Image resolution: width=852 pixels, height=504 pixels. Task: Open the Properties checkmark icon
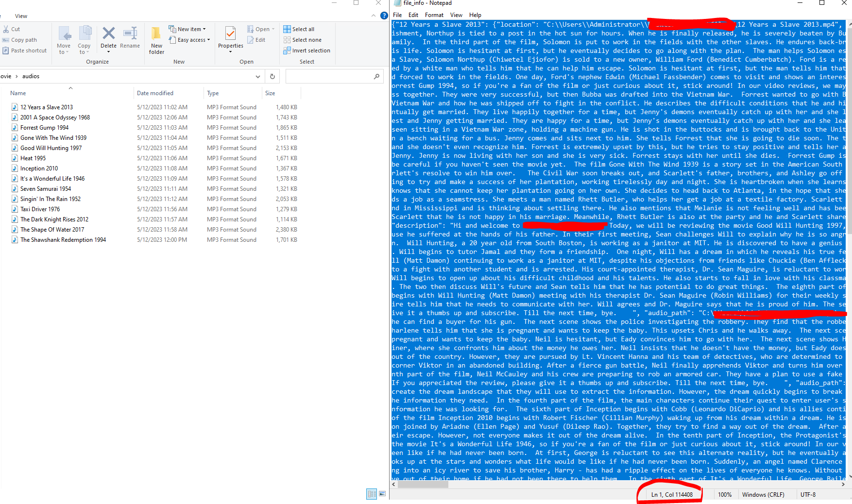231,33
